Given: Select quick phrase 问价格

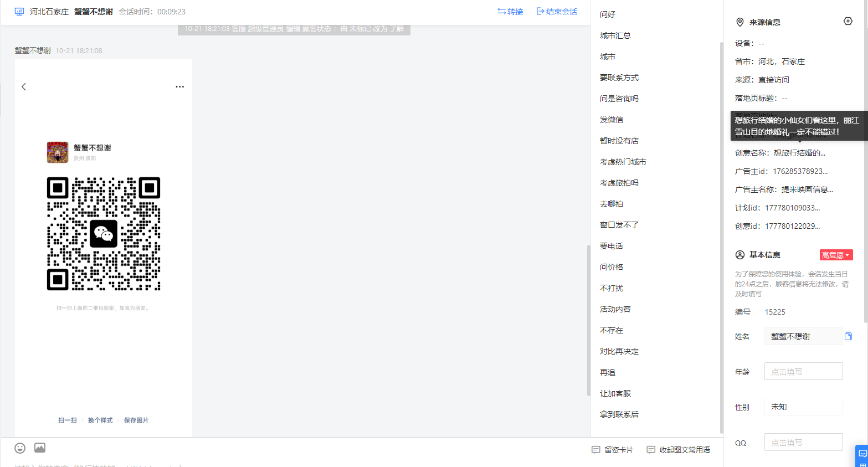Looking at the screenshot, I should (612, 267).
